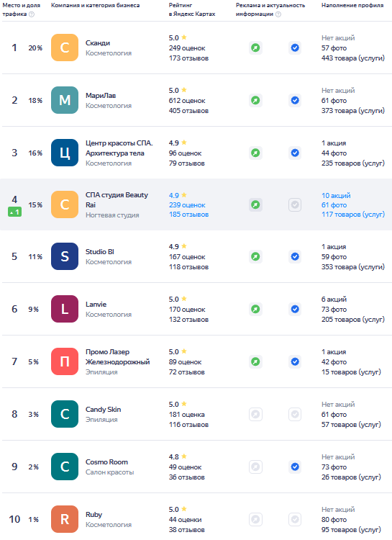Image resolution: width=392 pixels, height=540 pixels.
Task: Click the company name Candy Skin
Action: pyautogui.click(x=104, y=410)
